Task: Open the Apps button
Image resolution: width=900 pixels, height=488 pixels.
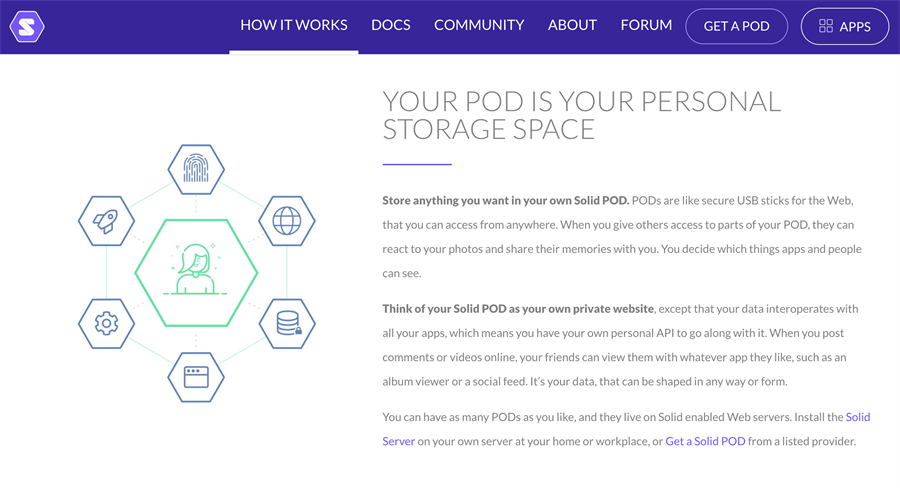Action: click(845, 26)
